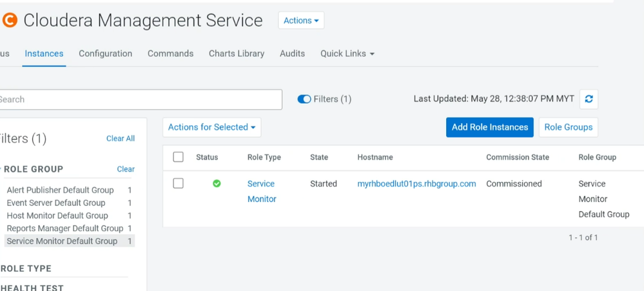Switch to the Configuration tab
Screen dimensions: 644x291
pos(106,54)
